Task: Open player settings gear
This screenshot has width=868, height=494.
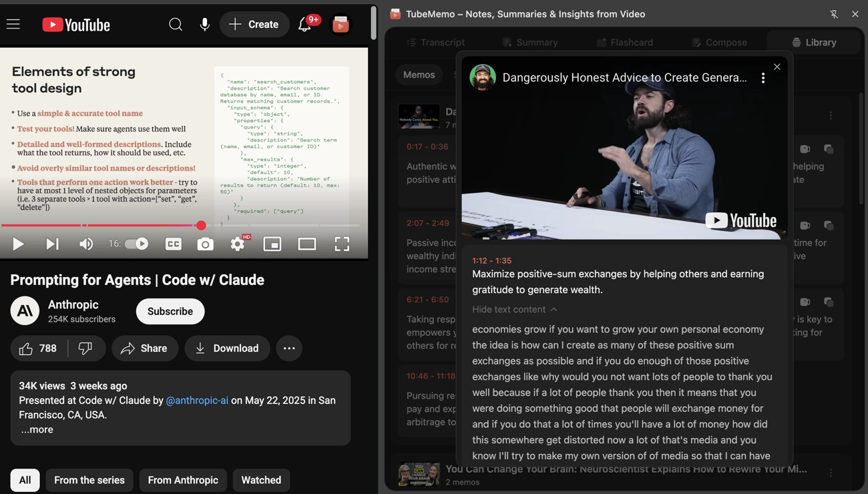Action: click(x=238, y=244)
